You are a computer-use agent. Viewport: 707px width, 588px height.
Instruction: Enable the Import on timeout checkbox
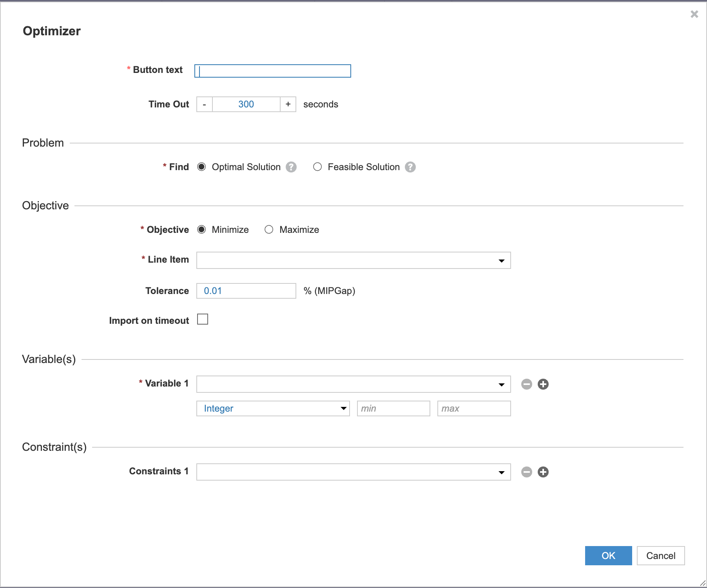tap(203, 319)
